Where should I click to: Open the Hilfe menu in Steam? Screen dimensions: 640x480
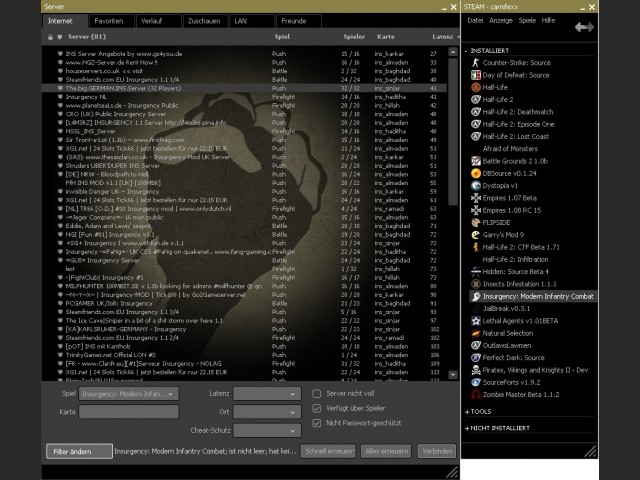coord(548,20)
